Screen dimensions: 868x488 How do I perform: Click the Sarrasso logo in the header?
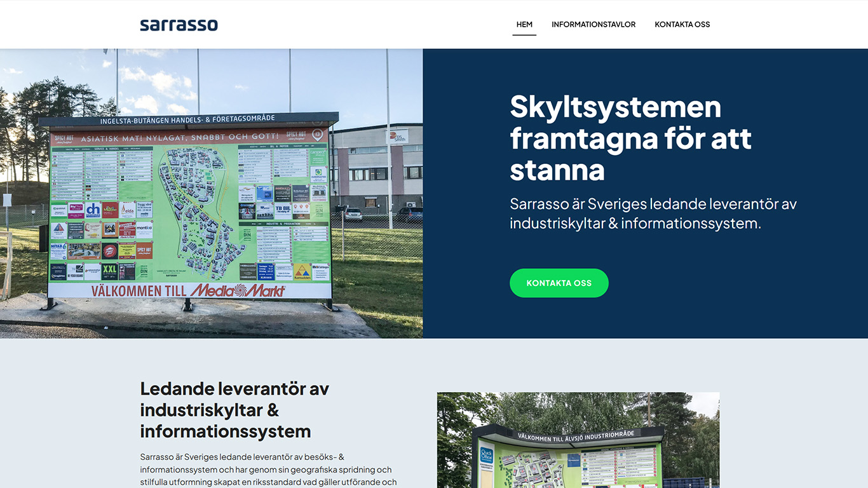click(179, 25)
